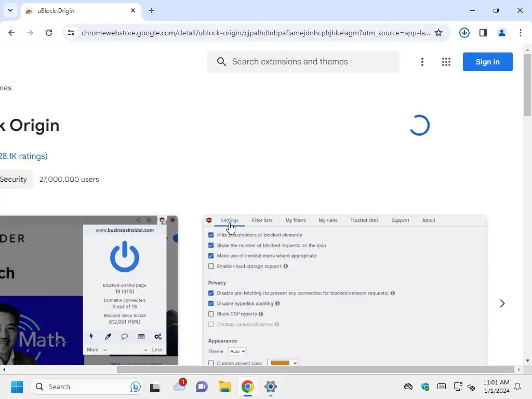Image resolution: width=532 pixels, height=399 pixels.
Task: Select the My rules tab
Action: 328,220
